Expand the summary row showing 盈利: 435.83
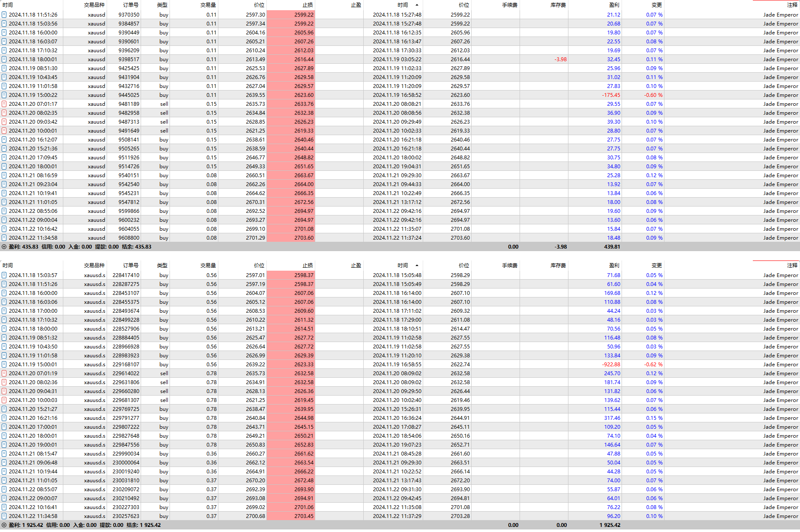The height and width of the screenshot is (532, 800). click(x=4, y=246)
